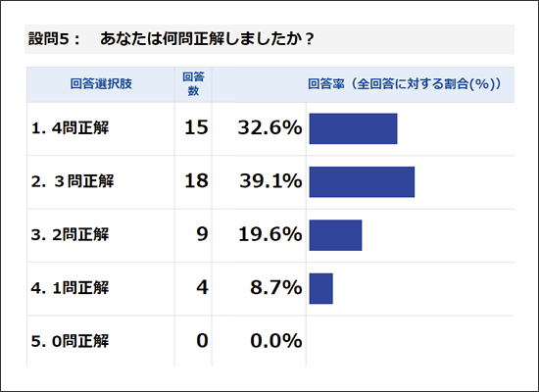Image resolution: width=539 pixels, height=392 pixels.
Task: Select the row 3. 2問正解
Action: coord(270,235)
